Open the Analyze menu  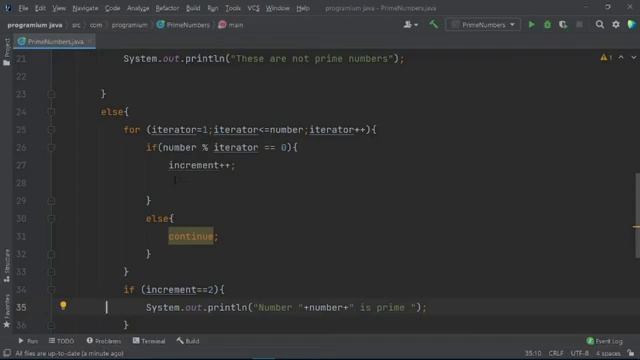(138, 8)
